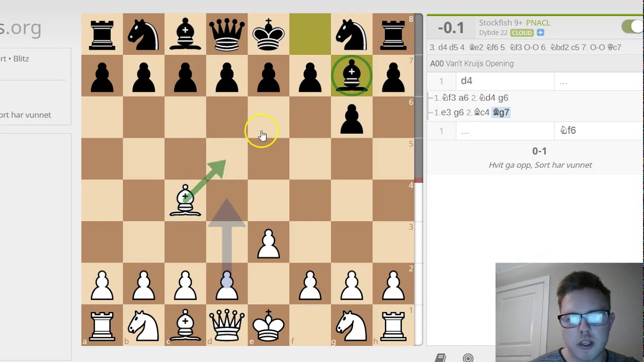The width and height of the screenshot is (644, 362).
Task: Select the white king on e1
Action: click(269, 325)
